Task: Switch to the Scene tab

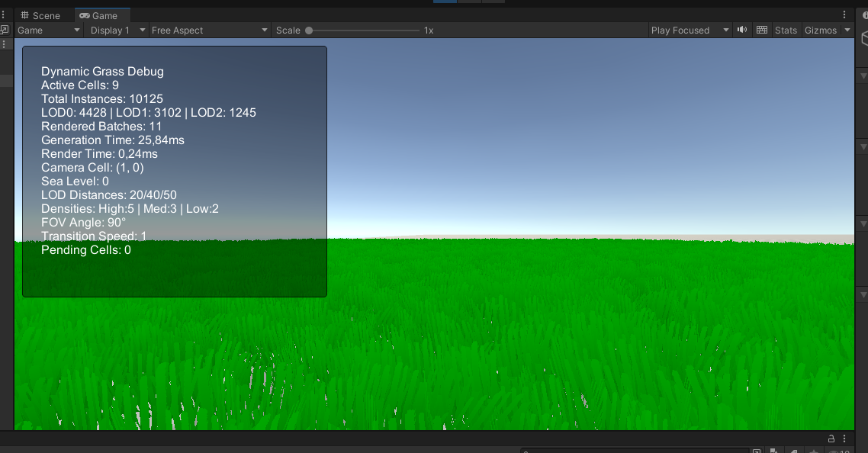Action: 40,15
